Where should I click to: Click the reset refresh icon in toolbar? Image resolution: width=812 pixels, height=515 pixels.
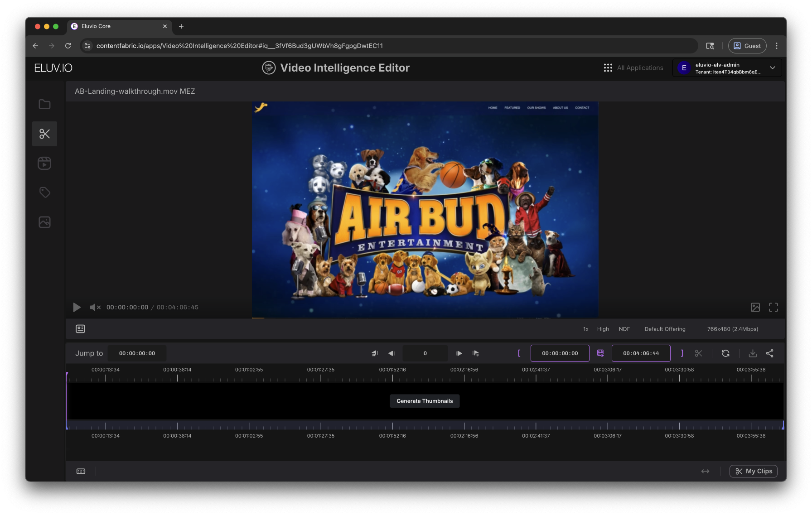(725, 353)
